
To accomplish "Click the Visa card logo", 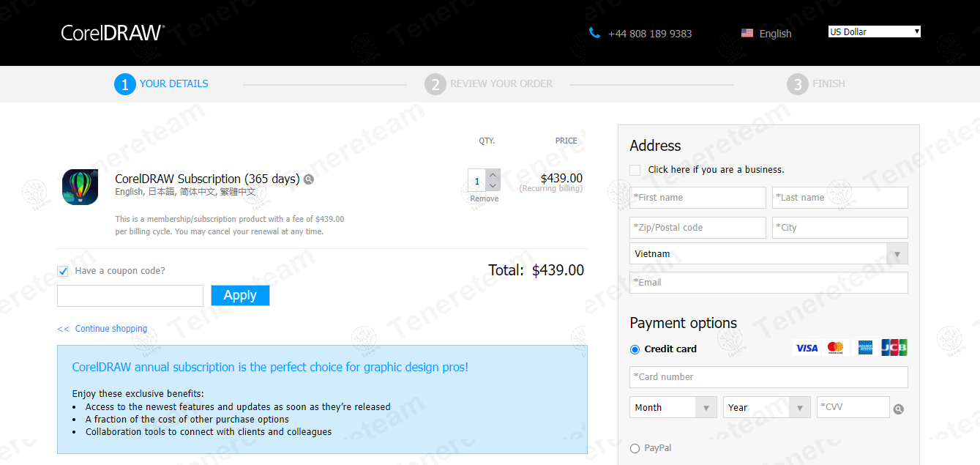I will (x=807, y=348).
